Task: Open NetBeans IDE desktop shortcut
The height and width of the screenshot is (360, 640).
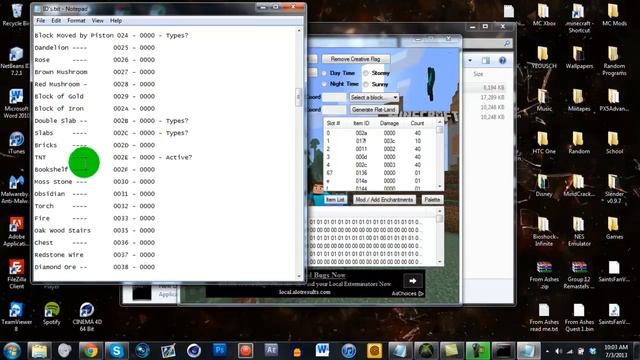Action: pos(16,61)
